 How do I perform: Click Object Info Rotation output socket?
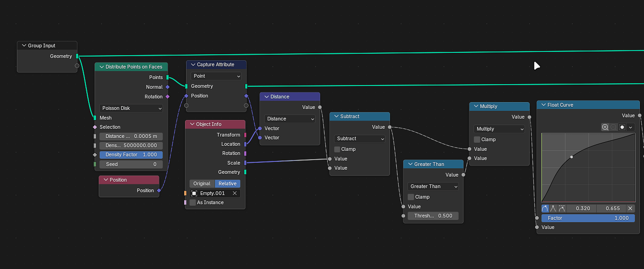[x=245, y=153]
